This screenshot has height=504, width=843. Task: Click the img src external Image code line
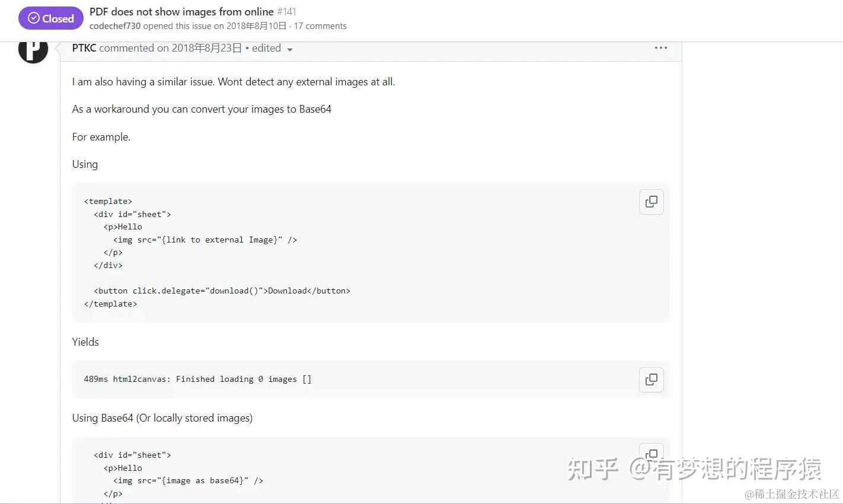tap(205, 240)
